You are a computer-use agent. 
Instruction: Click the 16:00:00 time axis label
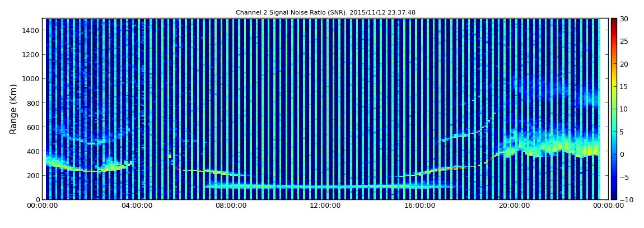coord(420,206)
